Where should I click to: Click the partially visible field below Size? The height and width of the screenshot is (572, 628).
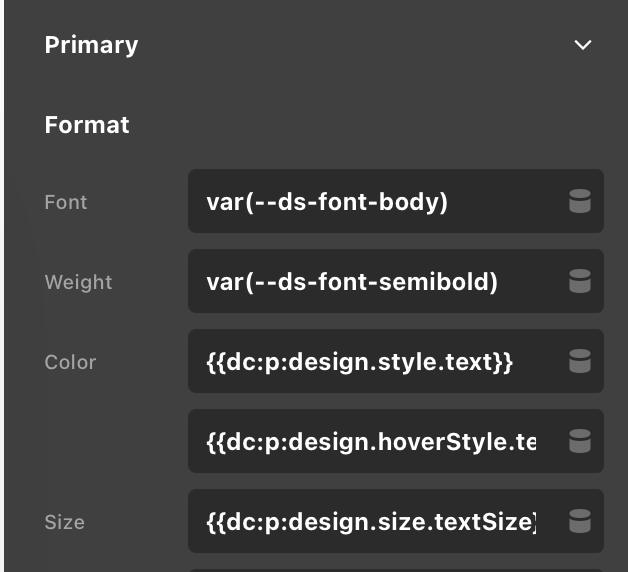coord(395,568)
